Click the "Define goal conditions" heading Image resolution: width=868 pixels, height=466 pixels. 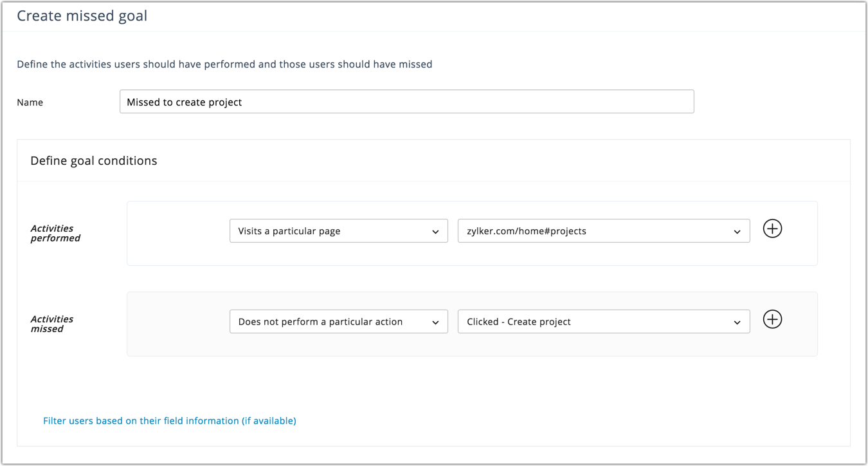93,161
